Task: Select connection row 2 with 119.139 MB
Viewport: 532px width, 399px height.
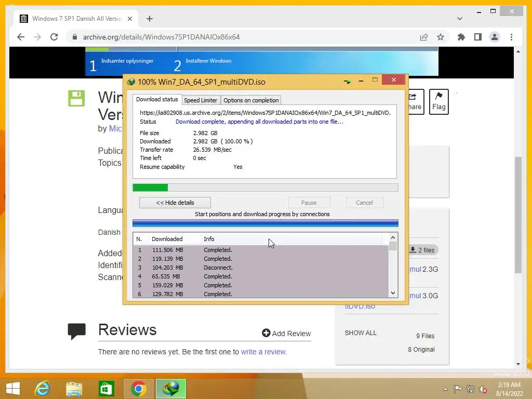Action: click(261, 259)
